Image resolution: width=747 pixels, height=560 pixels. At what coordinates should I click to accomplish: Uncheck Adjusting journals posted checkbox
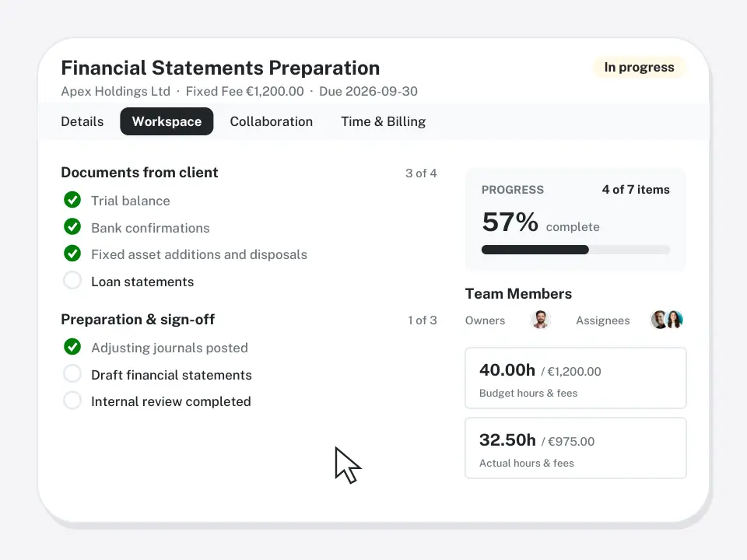click(x=72, y=347)
